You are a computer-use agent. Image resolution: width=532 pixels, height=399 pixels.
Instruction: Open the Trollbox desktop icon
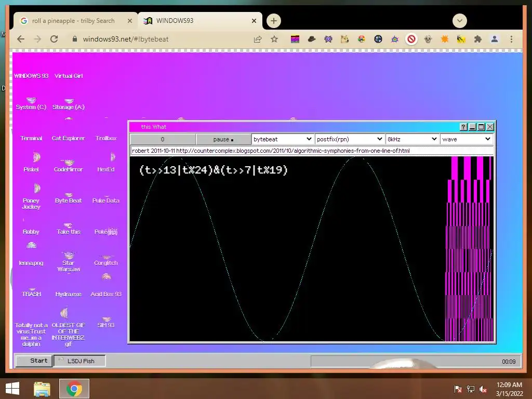[x=106, y=138]
